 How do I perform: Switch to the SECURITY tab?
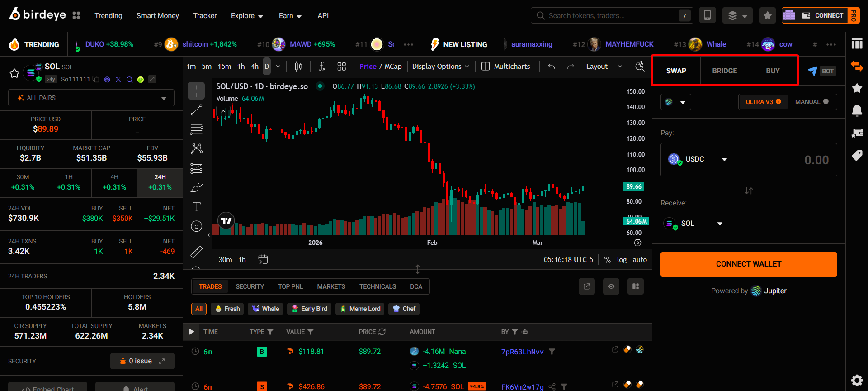tap(250, 286)
